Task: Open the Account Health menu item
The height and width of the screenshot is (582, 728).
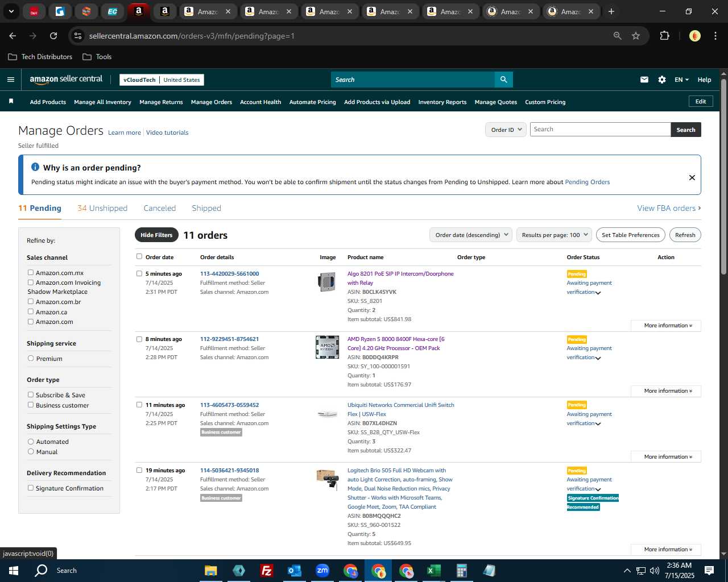Action: [260, 102]
